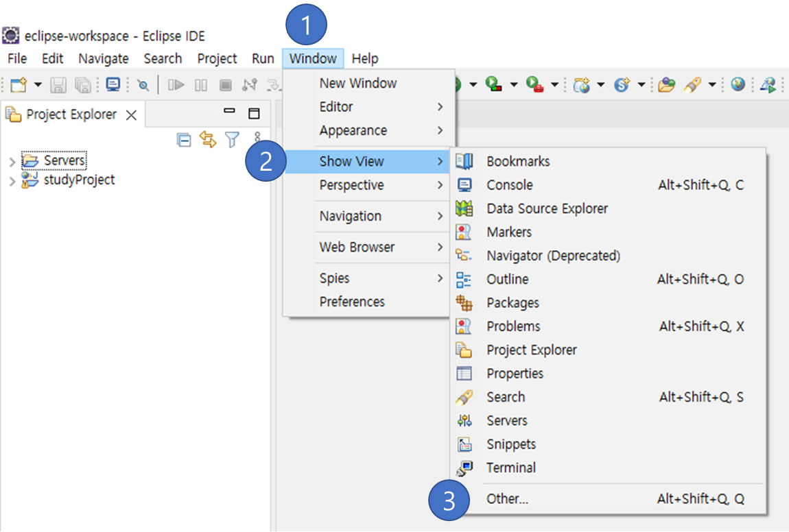Toggle Link with Editor arrows icon

[208, 139]
